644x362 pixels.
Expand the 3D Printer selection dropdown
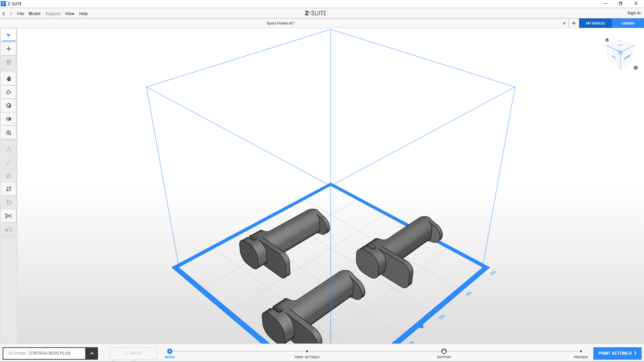pos(92,353)
